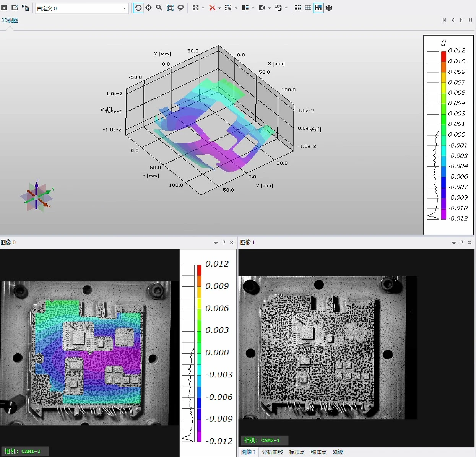Viewport: 476px width, 457px height.
Task: Select the lasso selection tool
Action: (x=180, y=8)
